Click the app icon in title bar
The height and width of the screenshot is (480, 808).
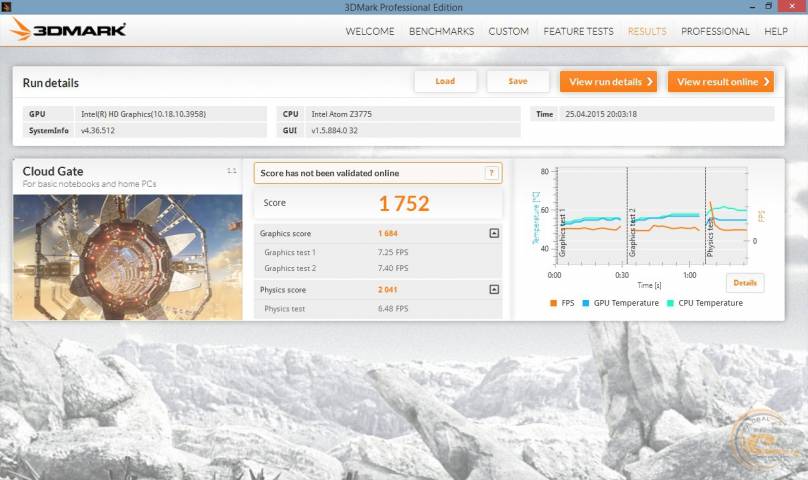pyautogui.click(x=6, y=7)
